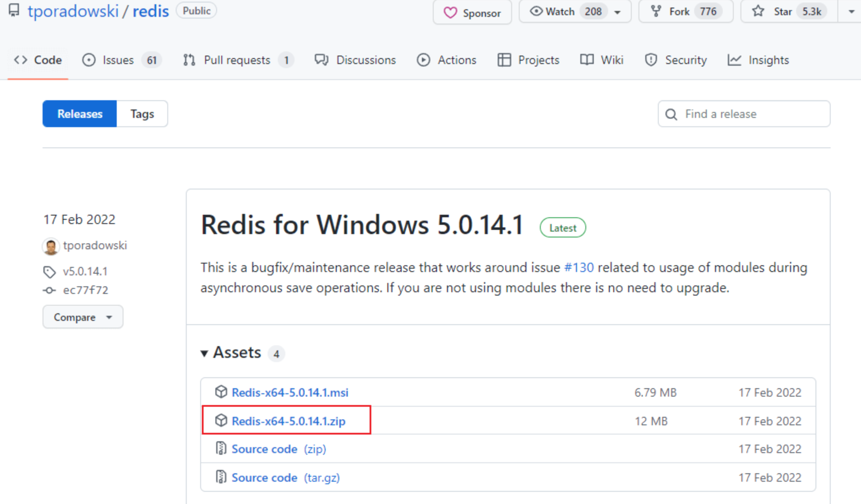Click the Issues count badge 61
This screenshot has height=504, width=861.
coord(151,60)
